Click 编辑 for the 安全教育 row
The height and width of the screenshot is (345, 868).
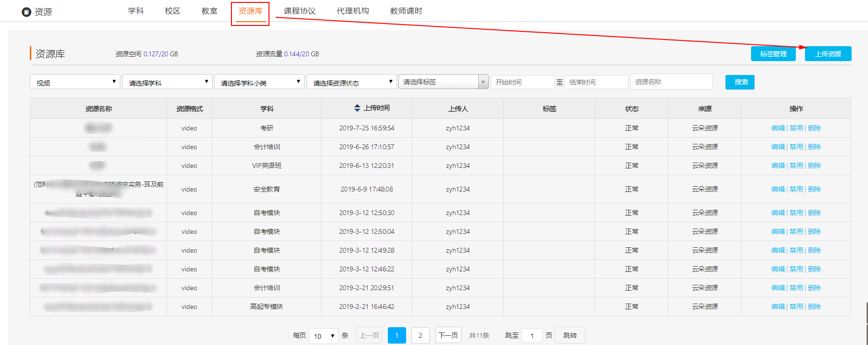pos(778,189)
